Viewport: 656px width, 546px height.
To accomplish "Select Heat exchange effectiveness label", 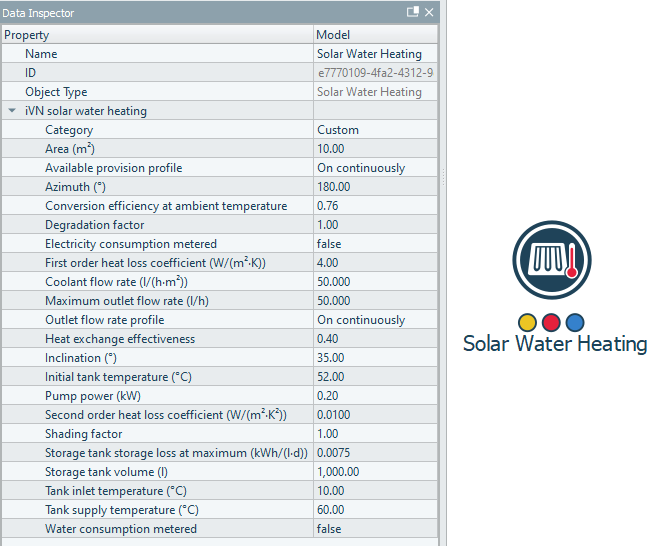I will click(x=120, y=339).
